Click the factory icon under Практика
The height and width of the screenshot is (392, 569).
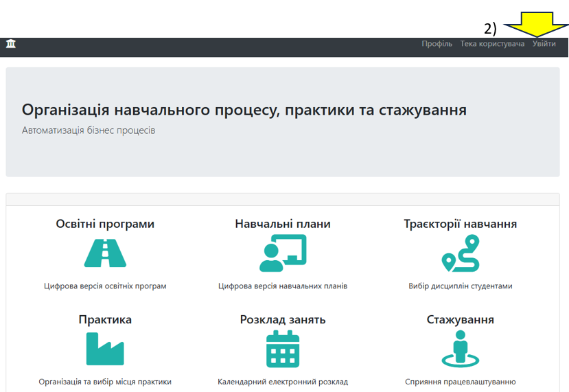[x=105, y=349]
